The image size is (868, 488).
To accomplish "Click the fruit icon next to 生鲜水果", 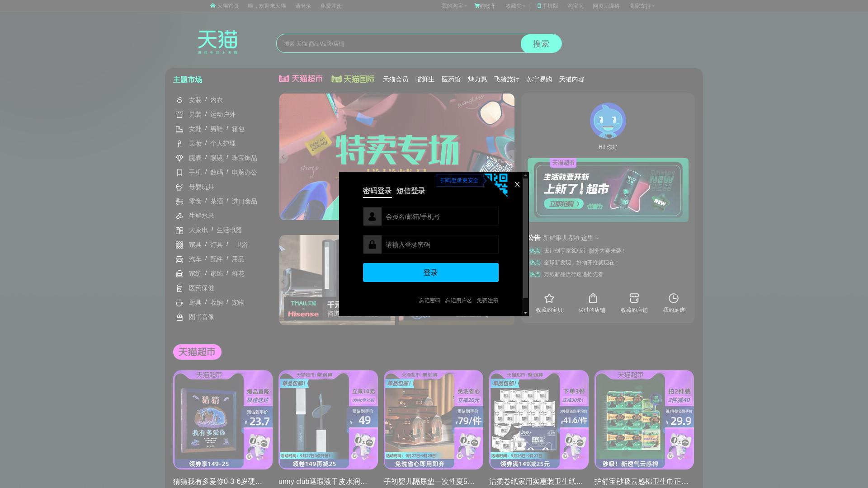I will (x=179, y=216).
